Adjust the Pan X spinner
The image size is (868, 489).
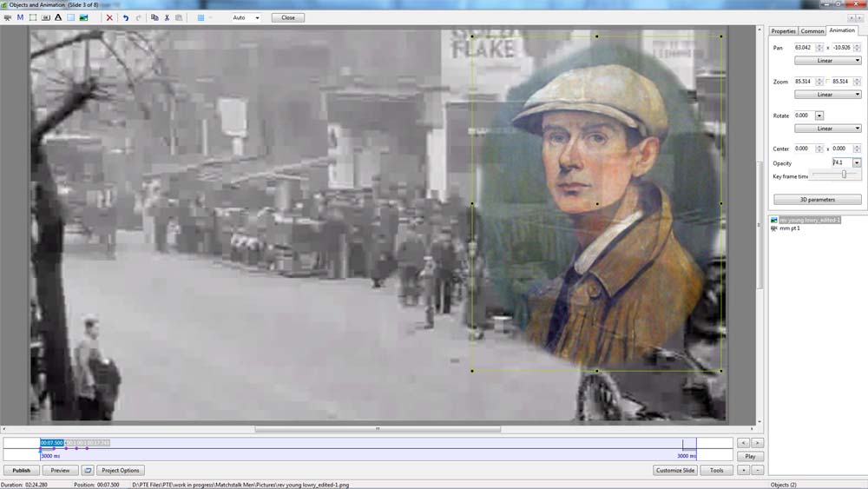coord(819,48)
